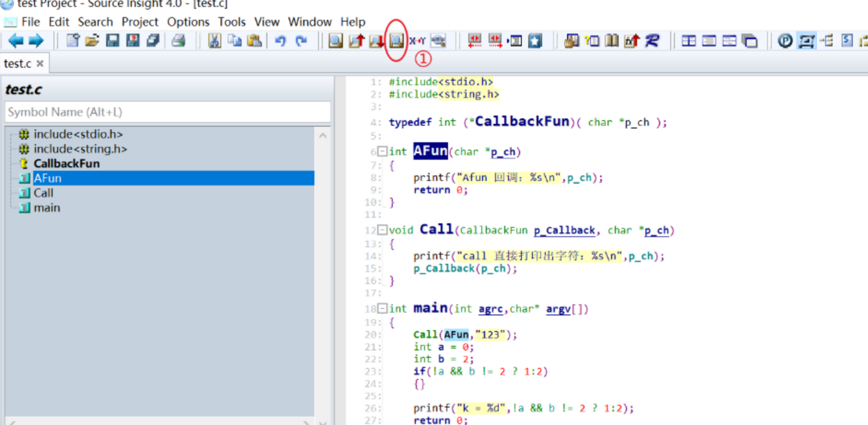Select Call in the symbol list
The width and height of the screenshot is (868, 425).
click(43, 193)
